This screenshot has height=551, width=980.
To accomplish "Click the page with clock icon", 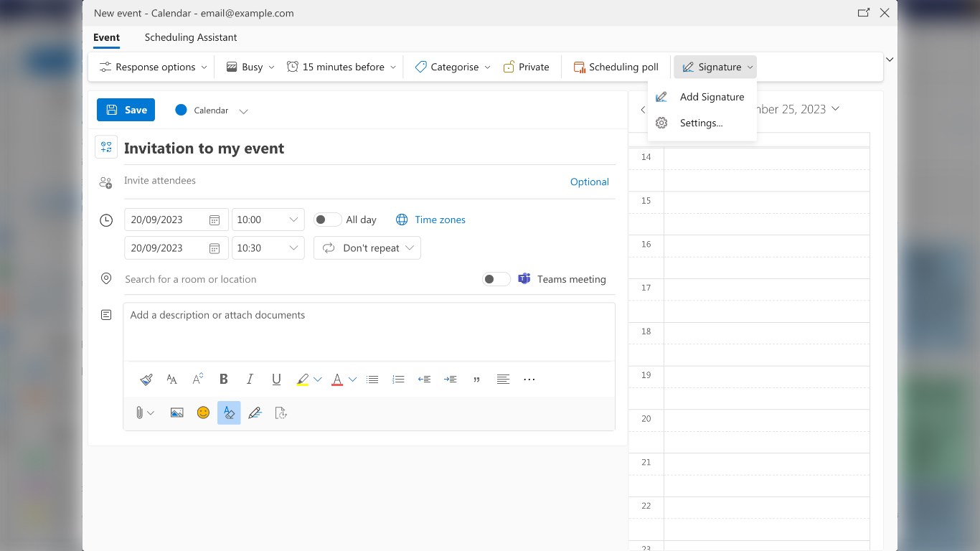I will click(281, 413).
